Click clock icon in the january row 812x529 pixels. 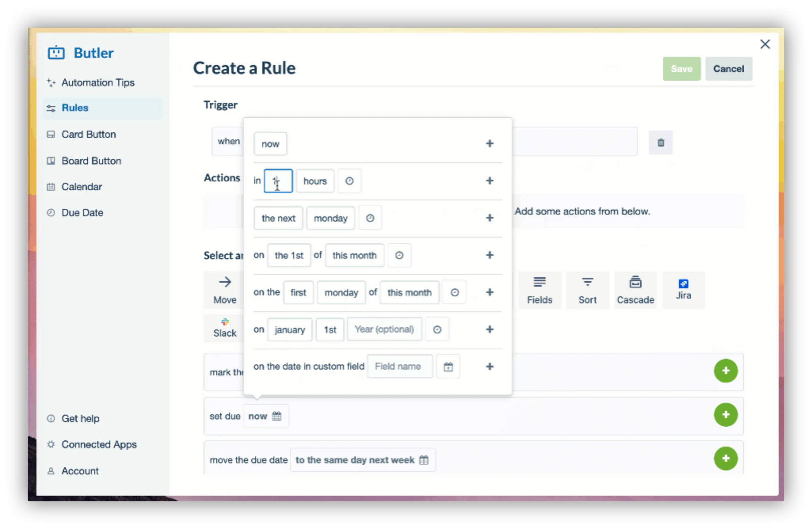[437, 330]
